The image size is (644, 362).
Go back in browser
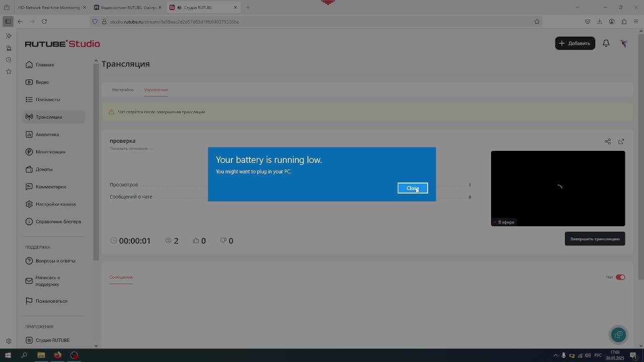(20, 22)
